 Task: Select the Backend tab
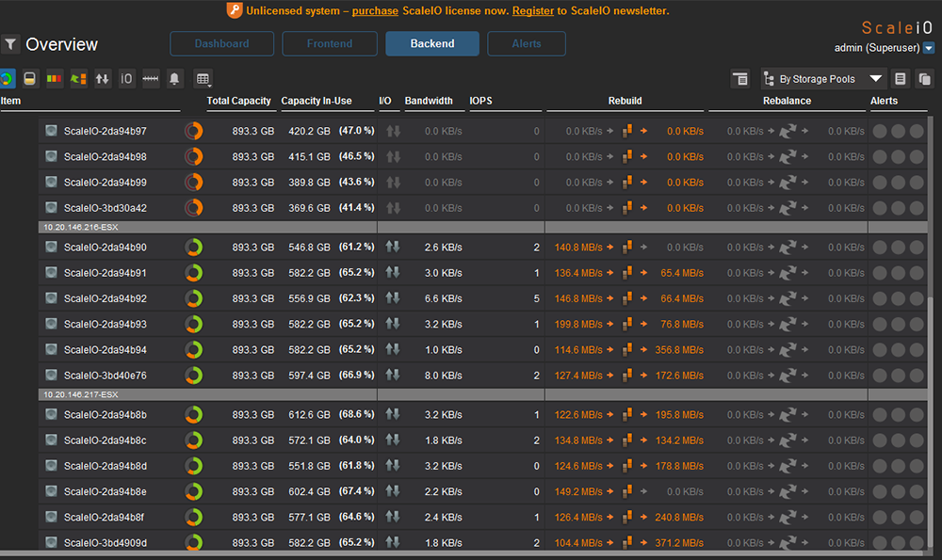point(432,44)
